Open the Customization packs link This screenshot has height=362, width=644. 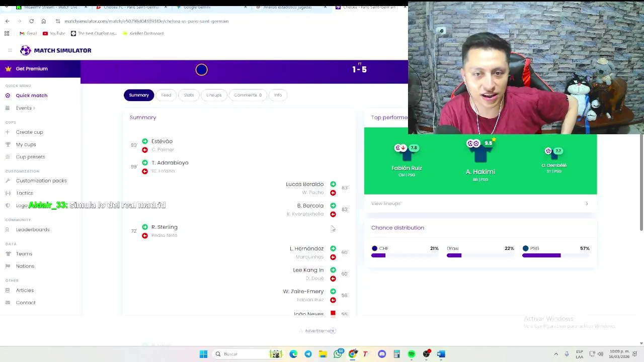41,180
